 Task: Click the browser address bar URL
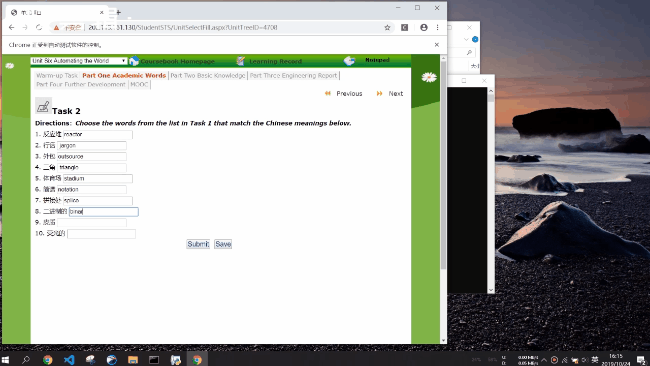click(182, 27)
